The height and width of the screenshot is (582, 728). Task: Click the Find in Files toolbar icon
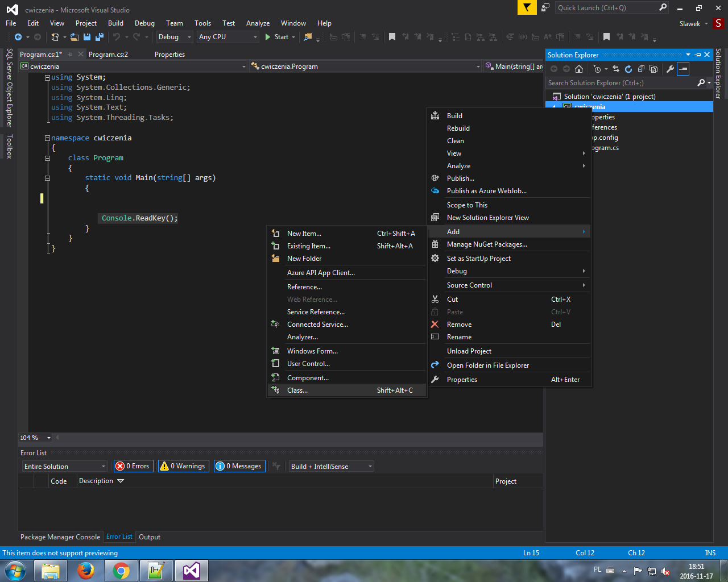(x=308, y=37)
